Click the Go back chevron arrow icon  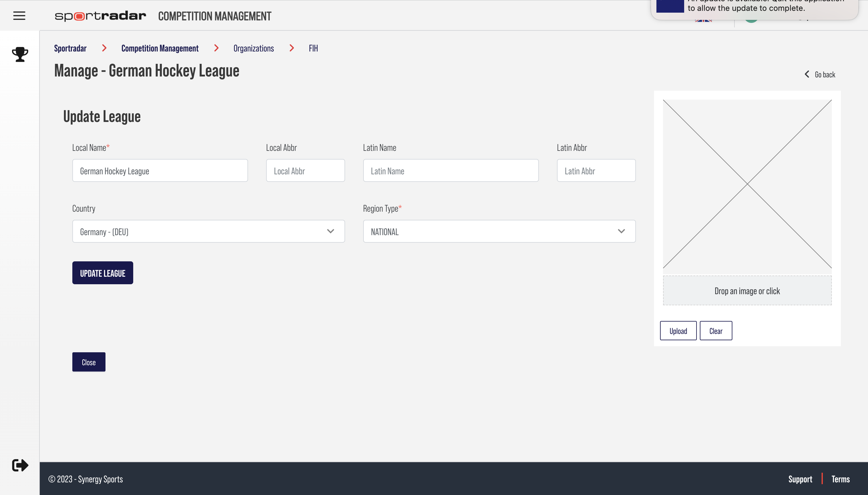click(807, 74)
